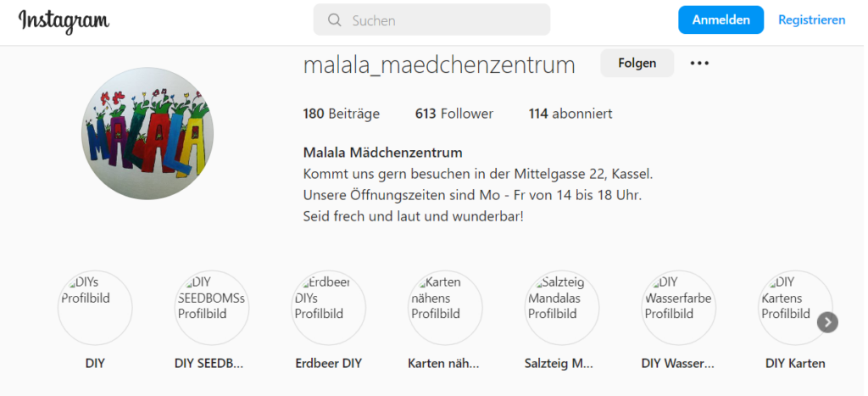View the 613 Follower list

(453, 114)
